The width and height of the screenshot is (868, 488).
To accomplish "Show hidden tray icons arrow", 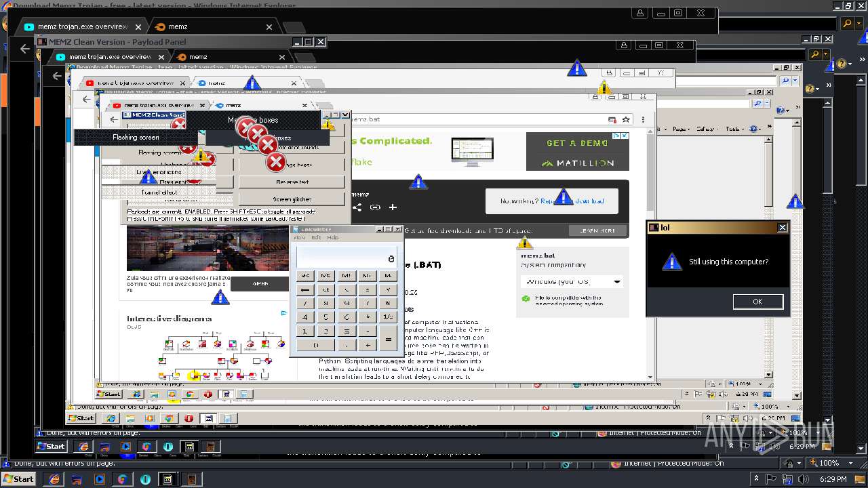I will [756, 479].
